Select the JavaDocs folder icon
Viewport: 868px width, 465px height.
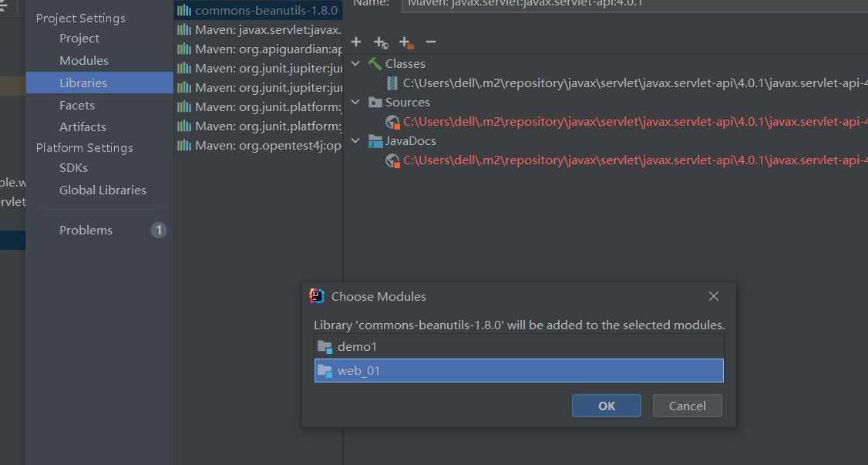(x=375, y=141)
